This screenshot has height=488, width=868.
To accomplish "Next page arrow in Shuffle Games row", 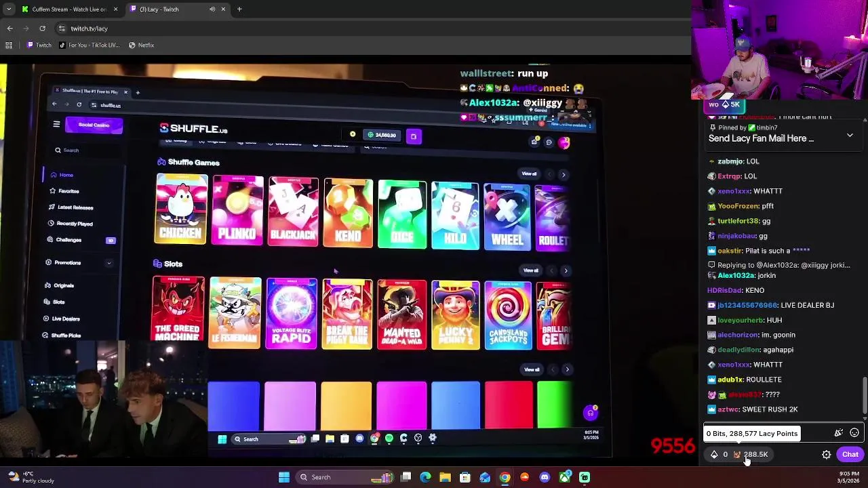I will tap(564, 175).
